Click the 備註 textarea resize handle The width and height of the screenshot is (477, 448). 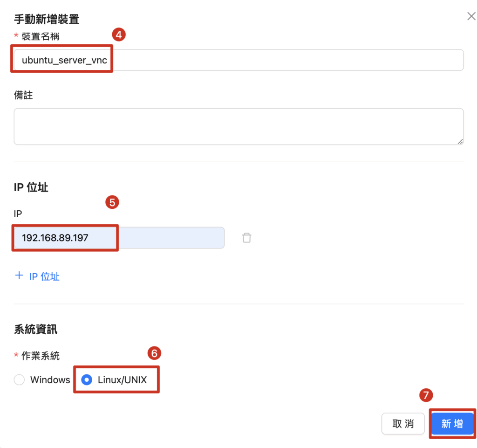(460, 141)
